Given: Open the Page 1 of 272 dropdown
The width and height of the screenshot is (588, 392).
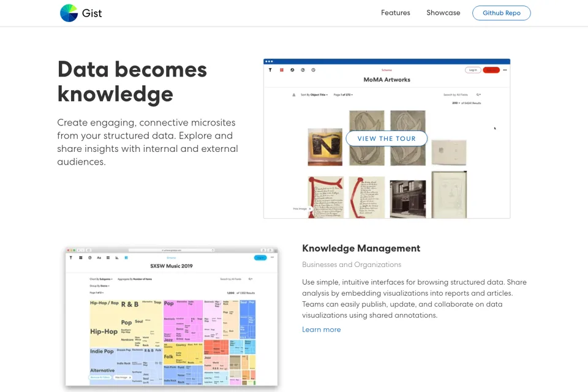Looking at the screenshot, I should [343, 95].
